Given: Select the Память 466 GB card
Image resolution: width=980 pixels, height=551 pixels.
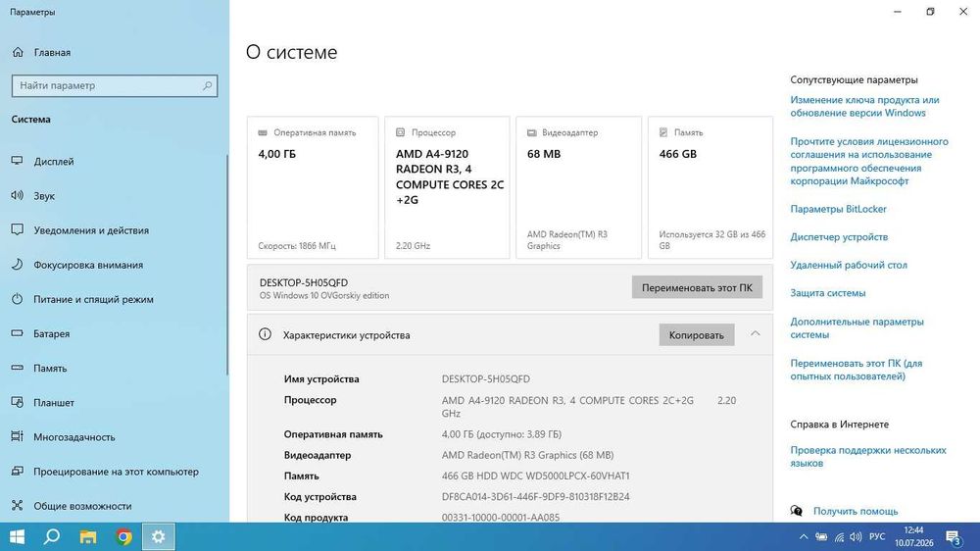Looking at the screenshot, I should click(710, 187).
